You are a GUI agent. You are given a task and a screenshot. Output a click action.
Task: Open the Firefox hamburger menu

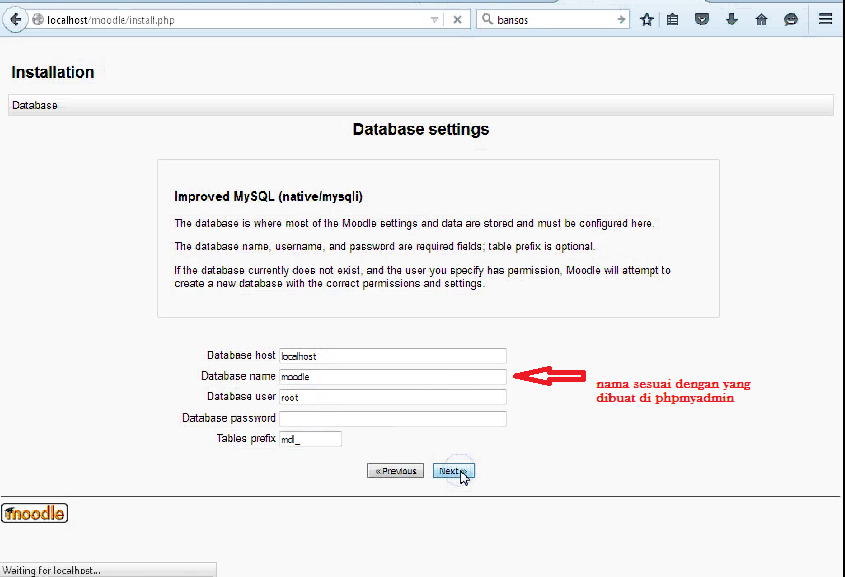(x=826, y=19)
